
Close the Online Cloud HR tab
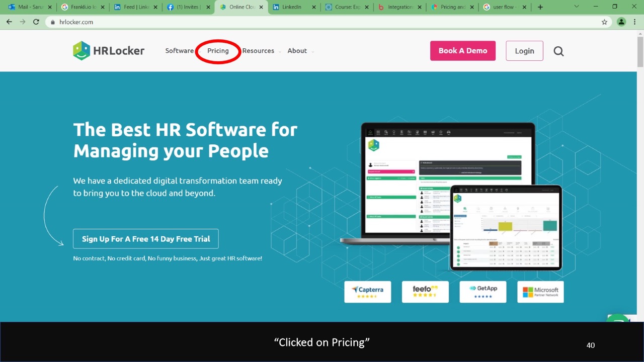pos(261,7)
